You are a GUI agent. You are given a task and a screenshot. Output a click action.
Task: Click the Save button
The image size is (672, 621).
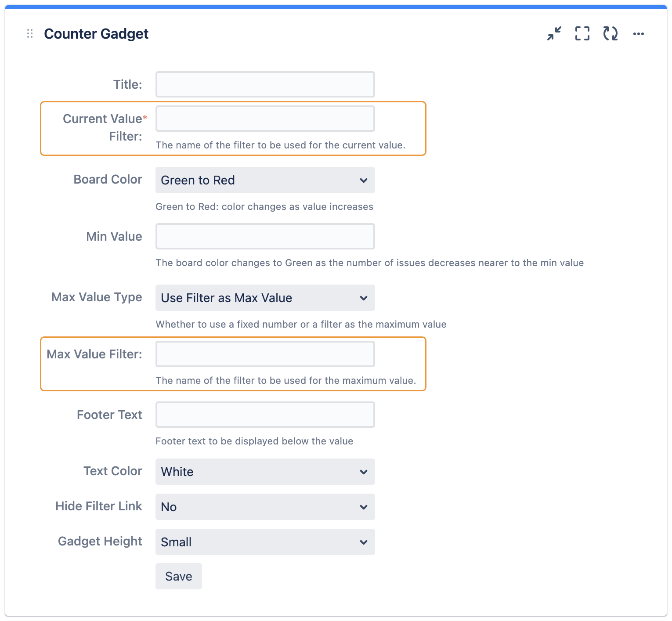pyautogui.click(x=179, y=576)
